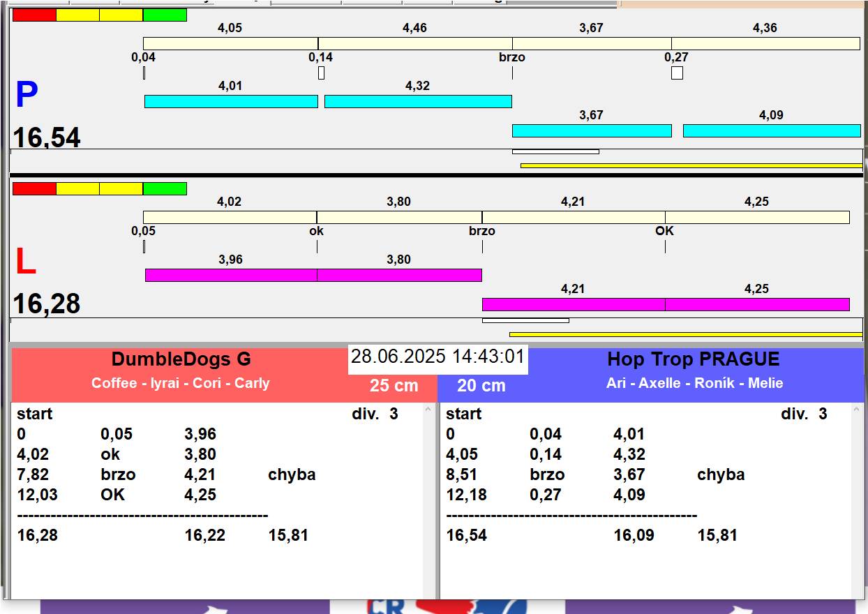This screenshot has height=614, width=868.
Task: Click the 25 cm jump height label
Action: 394,386
